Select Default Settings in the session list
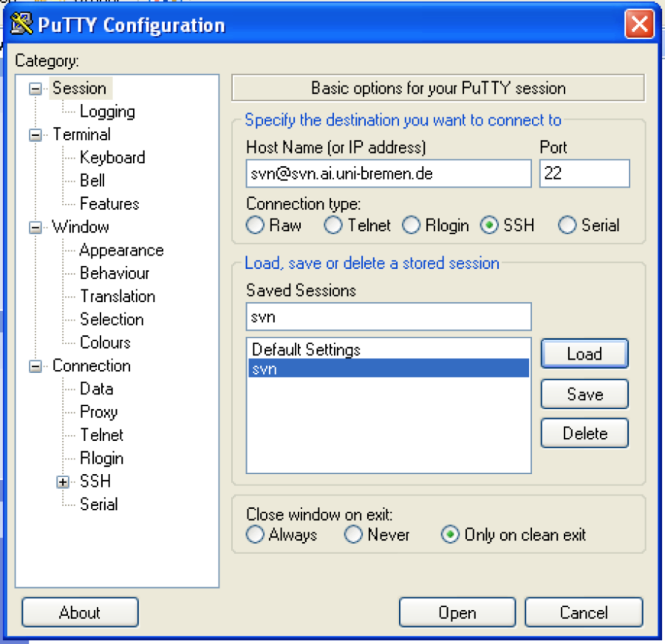The image size is (665, 644). [307, 349]
